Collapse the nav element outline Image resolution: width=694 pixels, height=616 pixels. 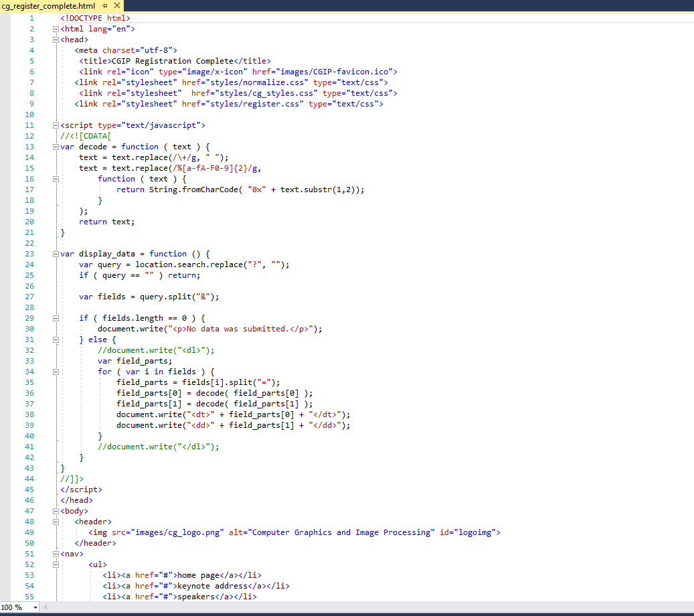(56, 554)
